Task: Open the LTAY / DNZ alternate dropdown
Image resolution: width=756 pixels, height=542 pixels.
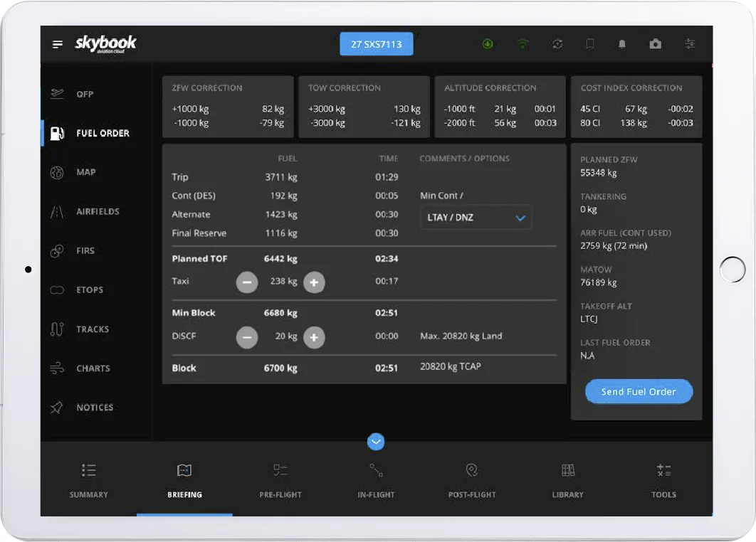Action: point(476,217)
